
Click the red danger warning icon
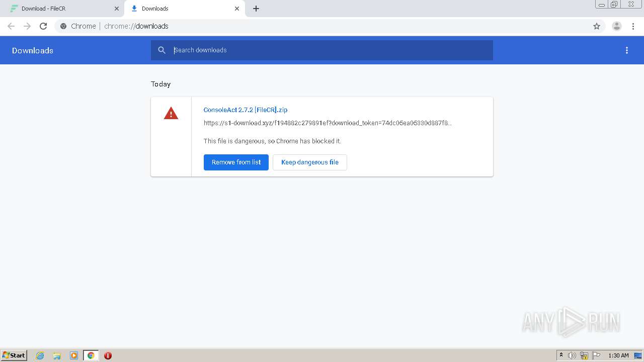tap(171, 114)
